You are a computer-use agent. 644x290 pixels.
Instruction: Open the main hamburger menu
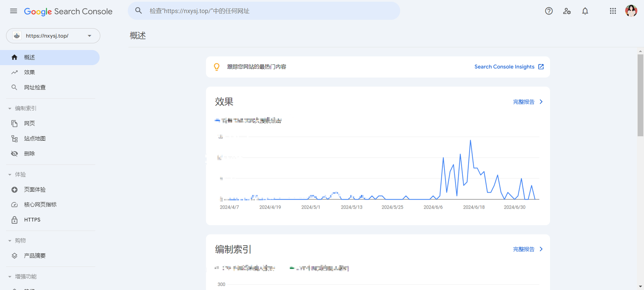13,11
